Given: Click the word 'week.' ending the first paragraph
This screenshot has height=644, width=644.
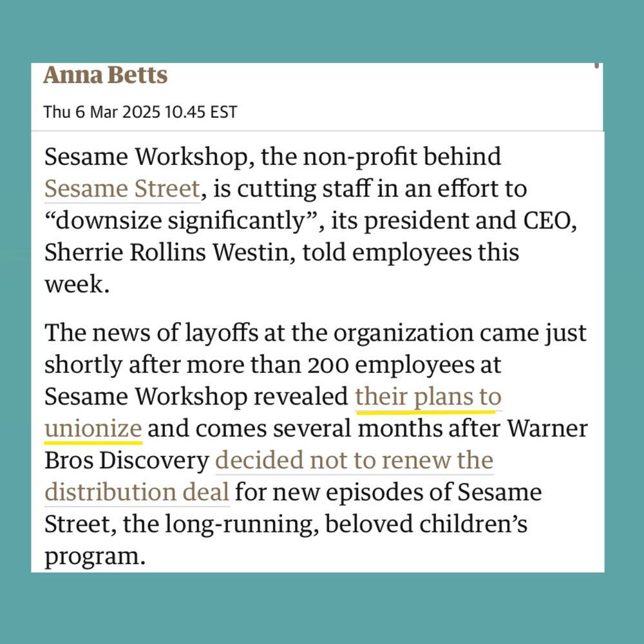Looking at the screenshot, I should (x=77, y=285).
